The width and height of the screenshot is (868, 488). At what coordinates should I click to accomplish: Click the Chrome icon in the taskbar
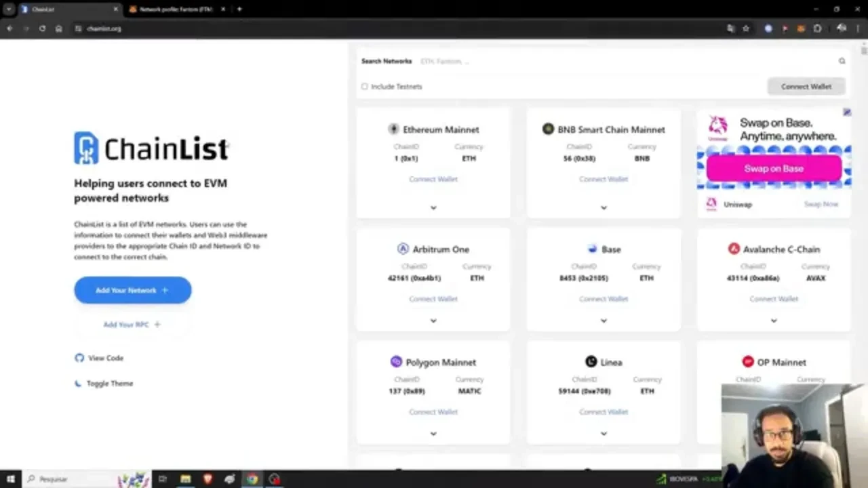click(252, 479)
